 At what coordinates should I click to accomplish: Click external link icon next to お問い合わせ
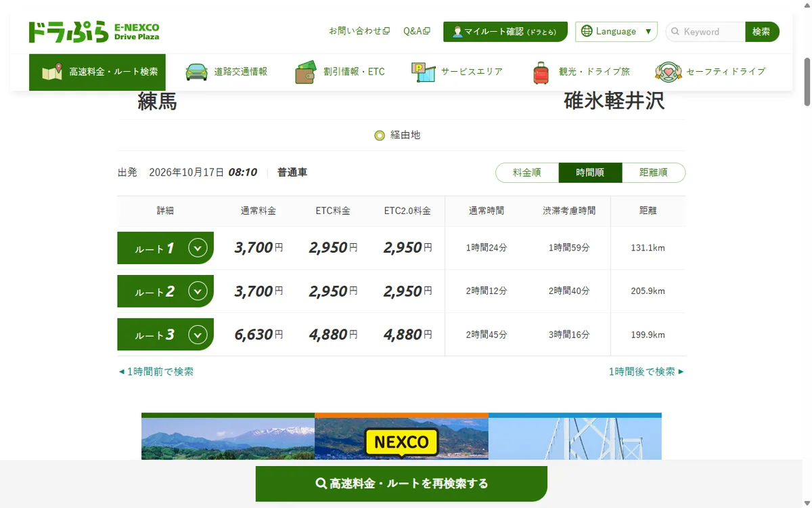386,31
